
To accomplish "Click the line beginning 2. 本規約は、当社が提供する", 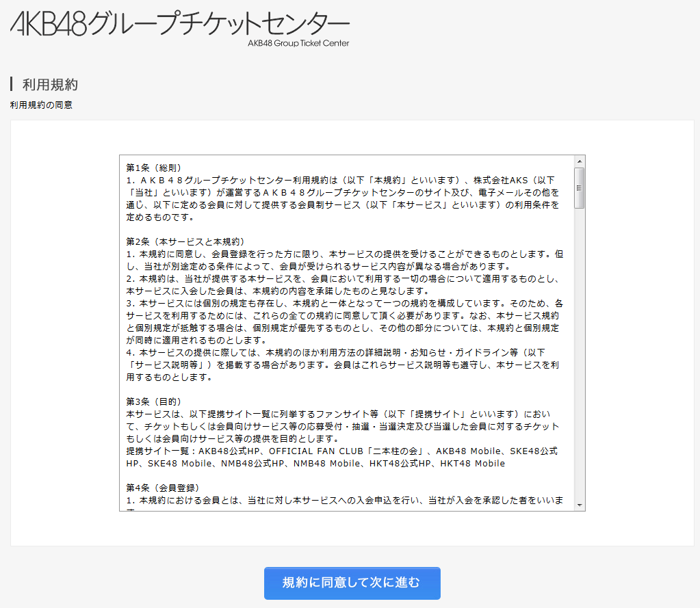I will pyautogui.click(x=342, y=279).
